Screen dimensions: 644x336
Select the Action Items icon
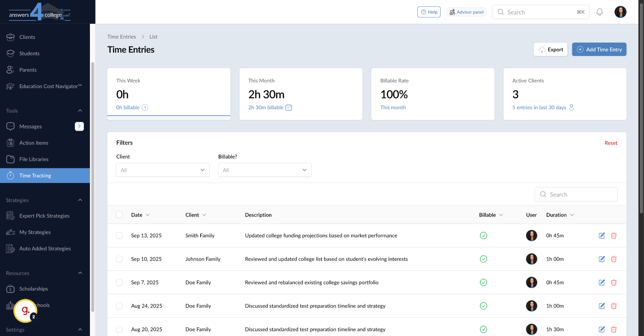point(11,143)
